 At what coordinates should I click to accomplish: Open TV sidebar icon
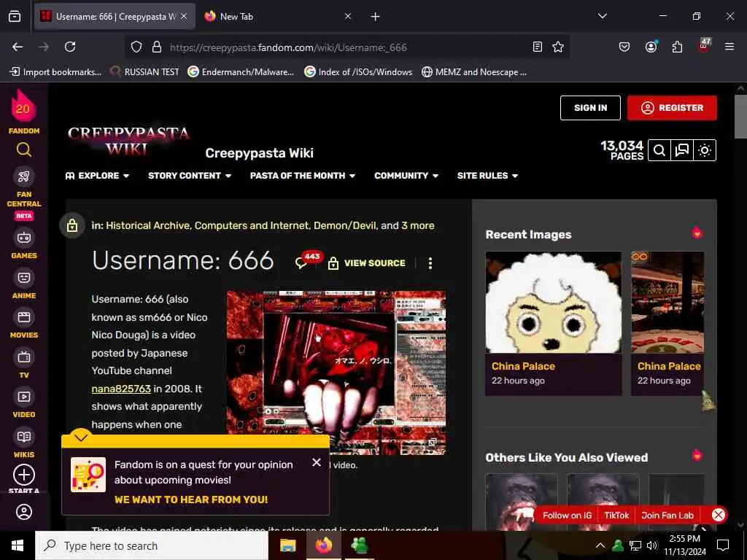click(24, 357)
